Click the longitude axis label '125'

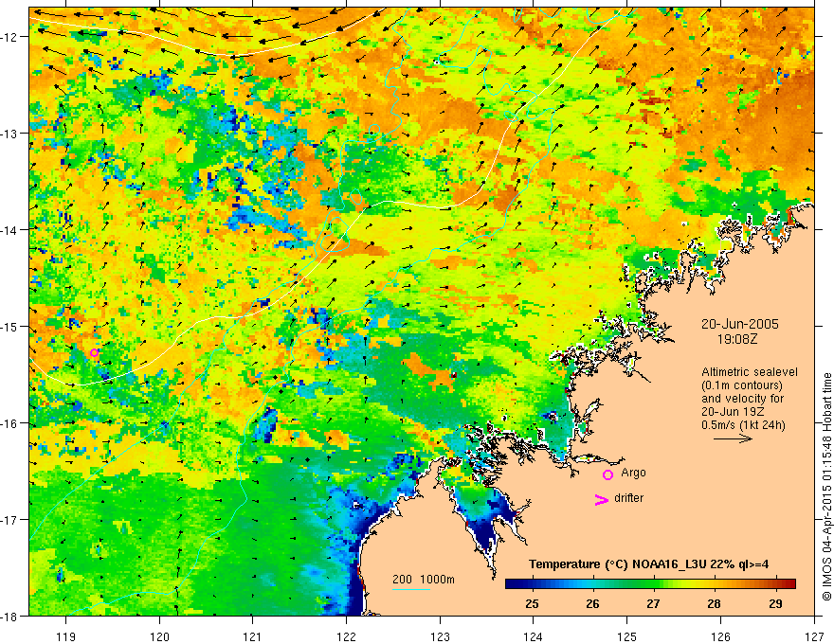627,636
